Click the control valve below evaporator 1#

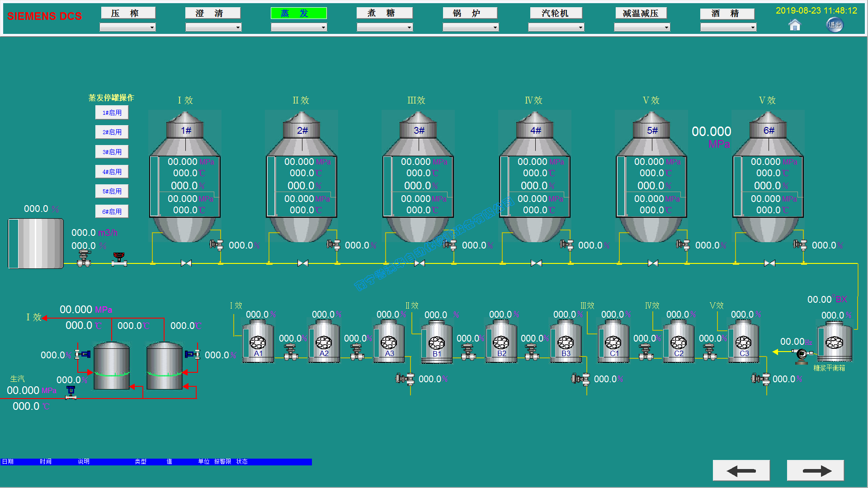pos(217,245)
